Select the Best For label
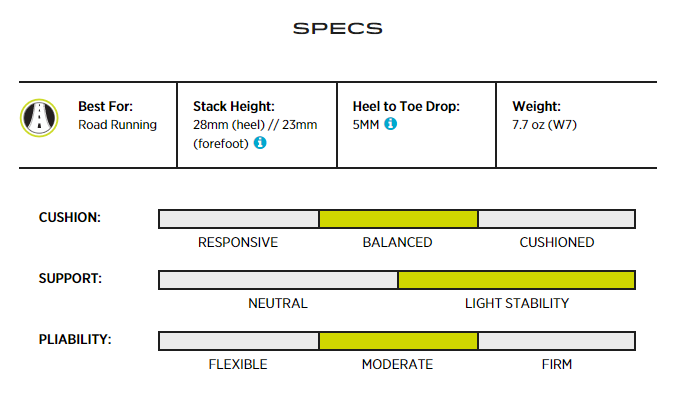Image resolution: width=685 pixels, height=411 pixels. [x=105, y=106]
